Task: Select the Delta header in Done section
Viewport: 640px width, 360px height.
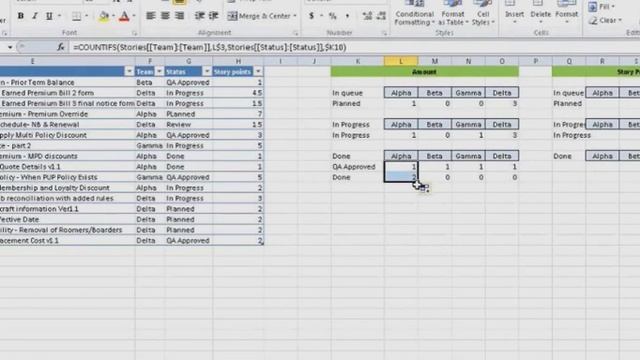Action: 502,156
